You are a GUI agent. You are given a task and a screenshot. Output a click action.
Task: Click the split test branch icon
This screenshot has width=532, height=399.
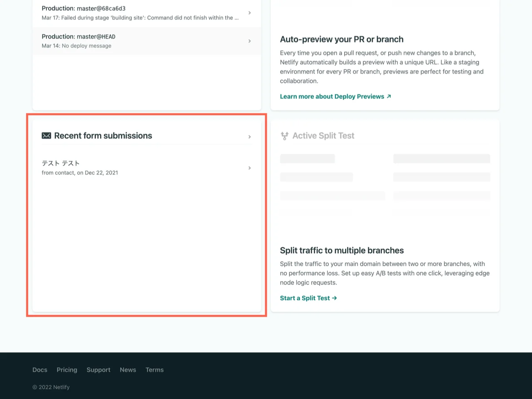pyautogui.click(x=285, y=135)
